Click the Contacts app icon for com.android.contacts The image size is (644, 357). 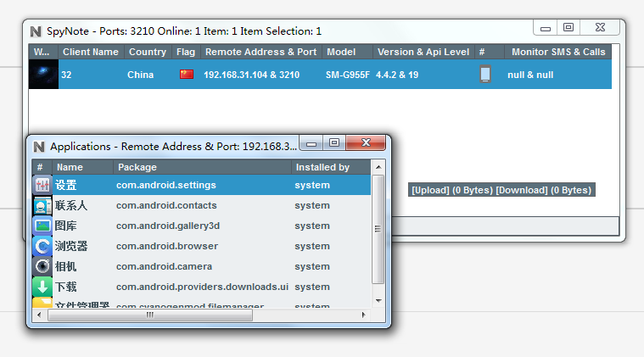point(42,205)
